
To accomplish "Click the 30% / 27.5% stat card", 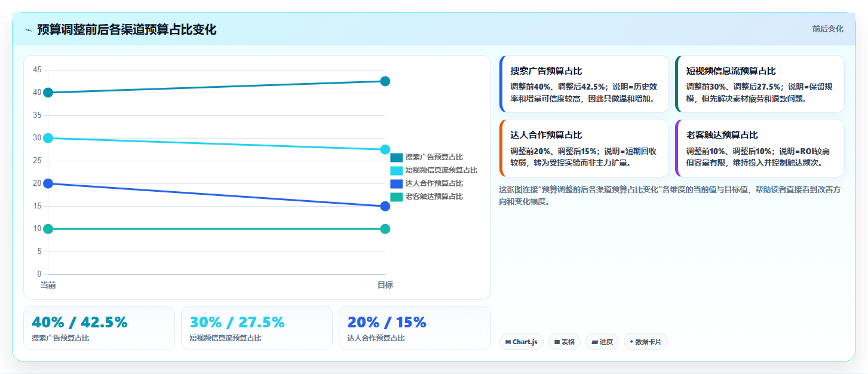I will pos(257,328).
